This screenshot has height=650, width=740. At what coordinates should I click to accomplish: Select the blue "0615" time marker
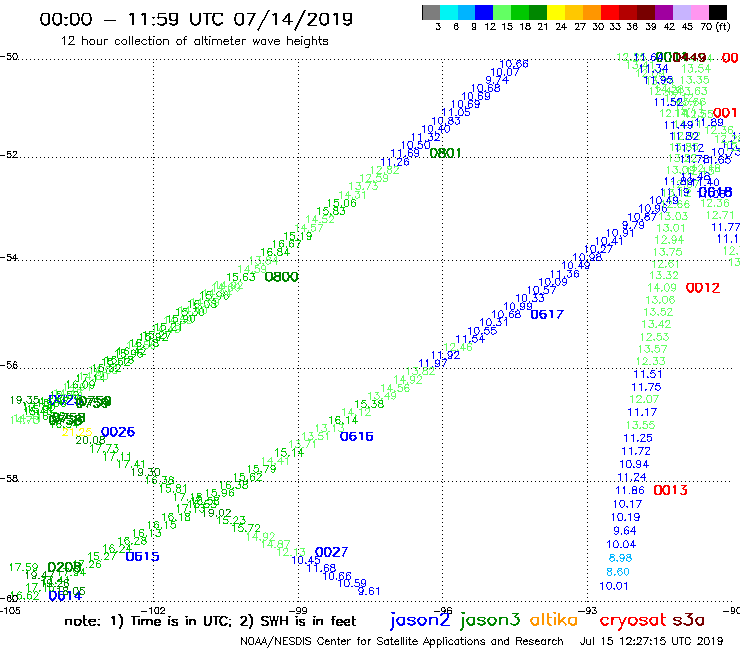143,557
